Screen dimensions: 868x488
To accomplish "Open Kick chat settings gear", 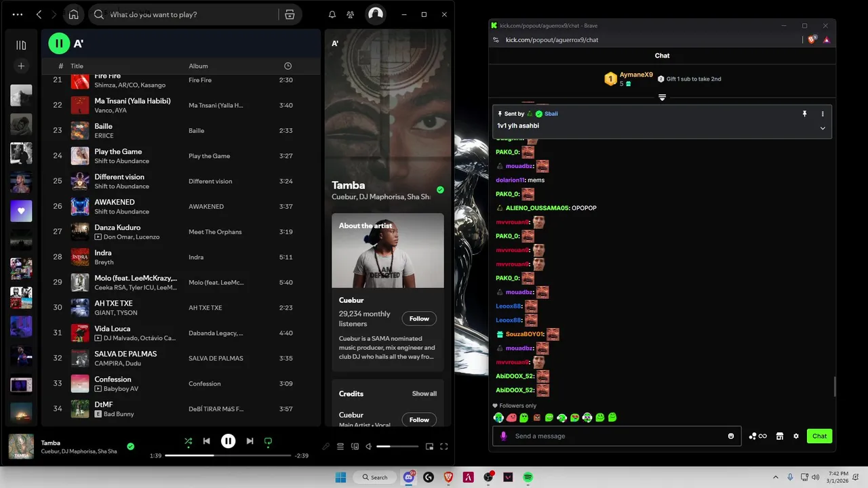I will (x=796, y=436).
